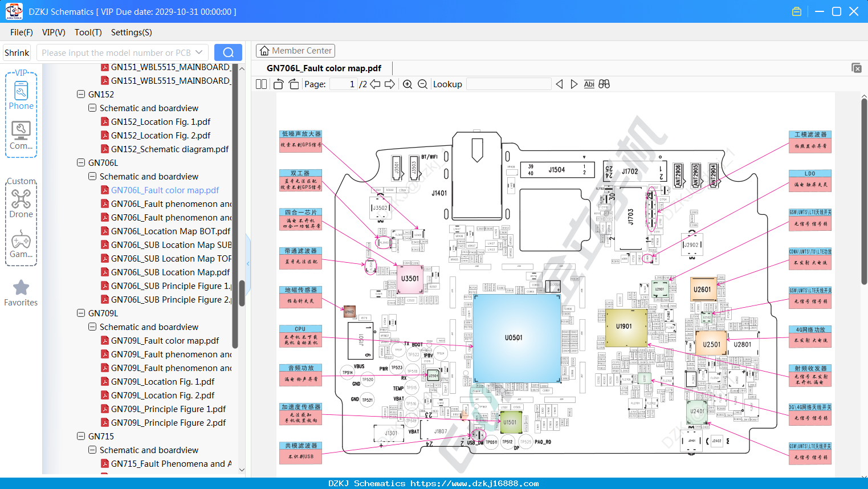Open GN709L_Fault color map.pdf

click(165, 341)
